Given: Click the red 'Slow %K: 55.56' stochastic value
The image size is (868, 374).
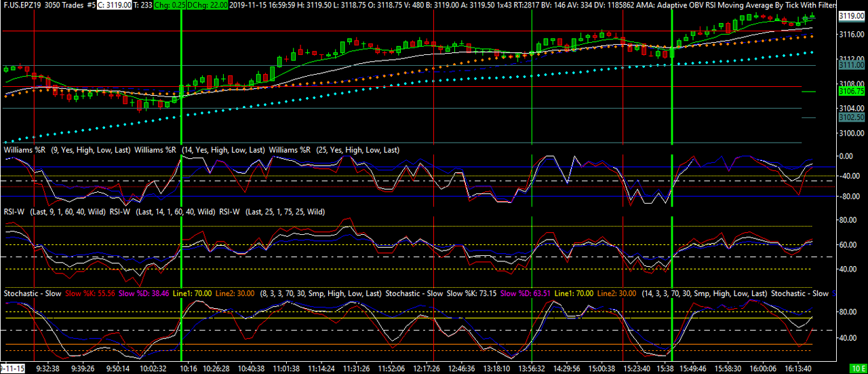Looking at the screenshot, I should point(90,293).
